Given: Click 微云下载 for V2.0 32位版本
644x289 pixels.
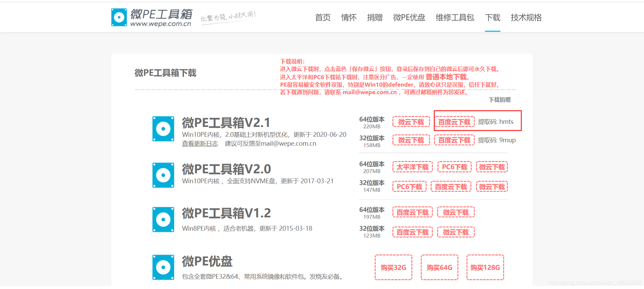Looking at the screenshot, I should tap(492, 187).
